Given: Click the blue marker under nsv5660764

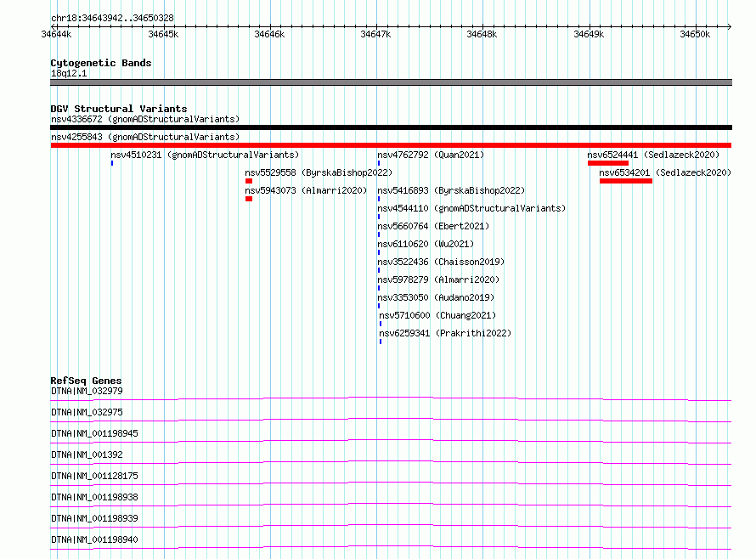Looking at the screenshot, I should click(x=379, y=234).
